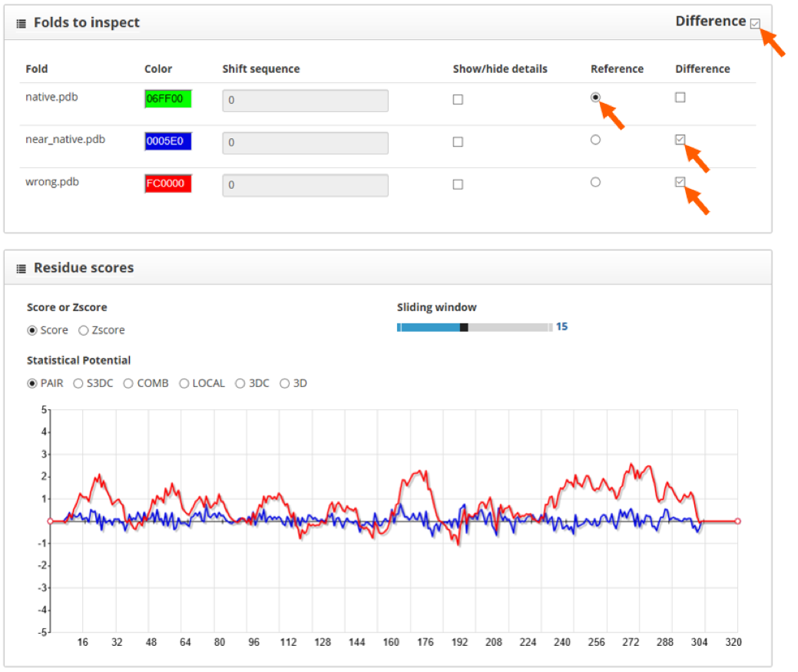Choose LOCAL statistical potential

click(x=184, y=383)
